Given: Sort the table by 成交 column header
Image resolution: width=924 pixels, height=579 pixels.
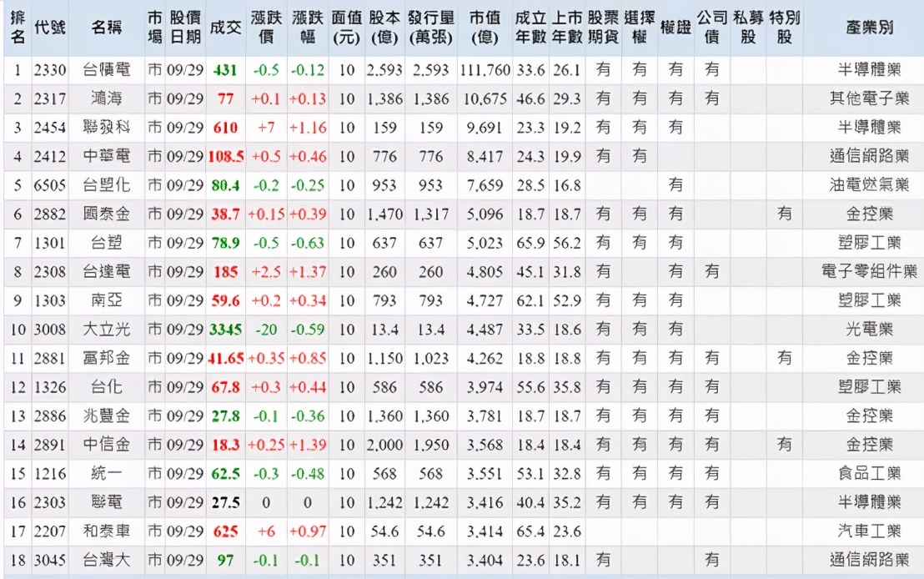Looking at the screenshot, I should tap(227, 27).
